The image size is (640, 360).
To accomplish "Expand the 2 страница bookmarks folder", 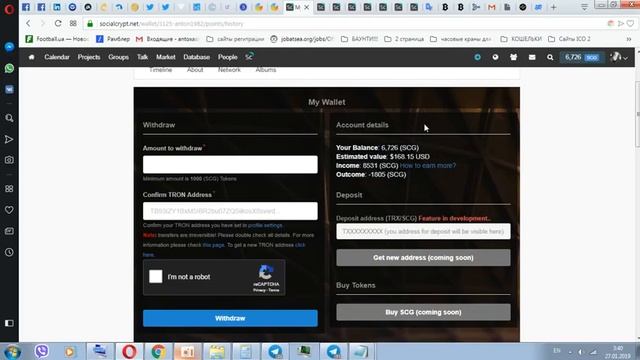I will [404, 39].
